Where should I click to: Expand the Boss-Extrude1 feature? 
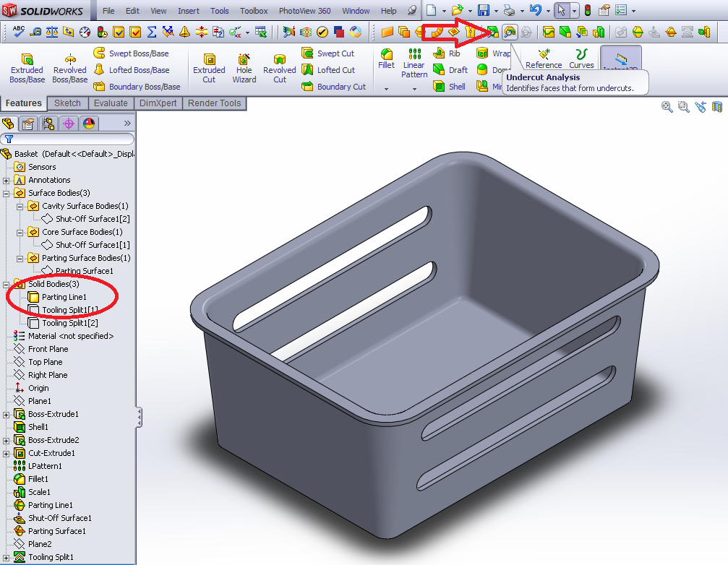(x=6, y=415)
